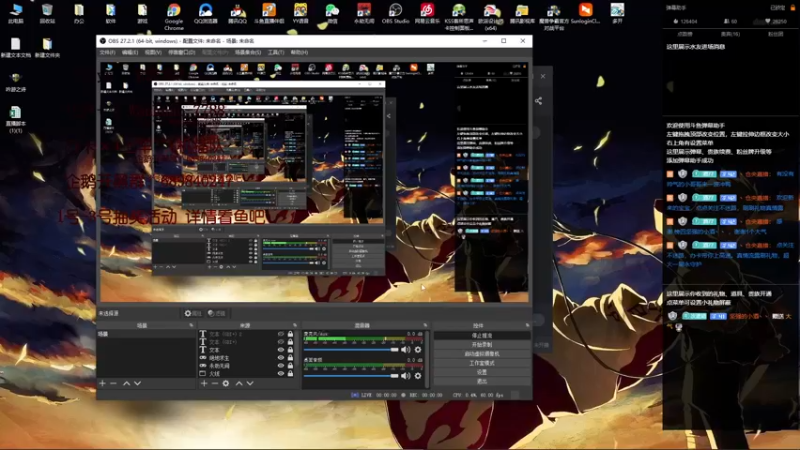The height and width of the screenshot is (450, 800).
Task: Open source properties gear in sources toolbar
Action: 226,383
